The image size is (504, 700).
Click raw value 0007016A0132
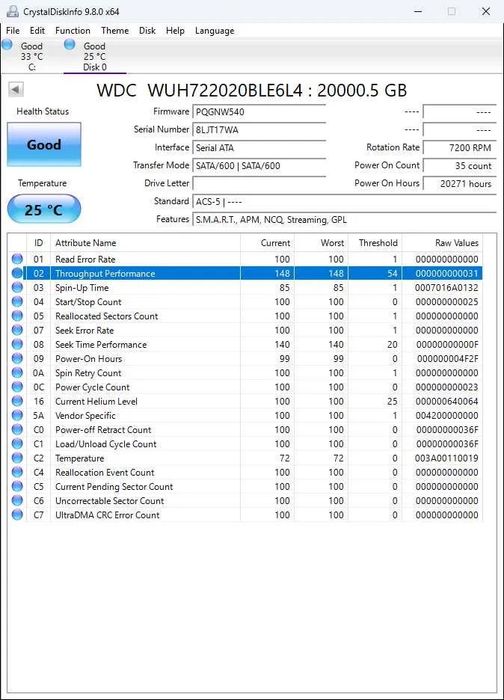click(x=446, y=288)
